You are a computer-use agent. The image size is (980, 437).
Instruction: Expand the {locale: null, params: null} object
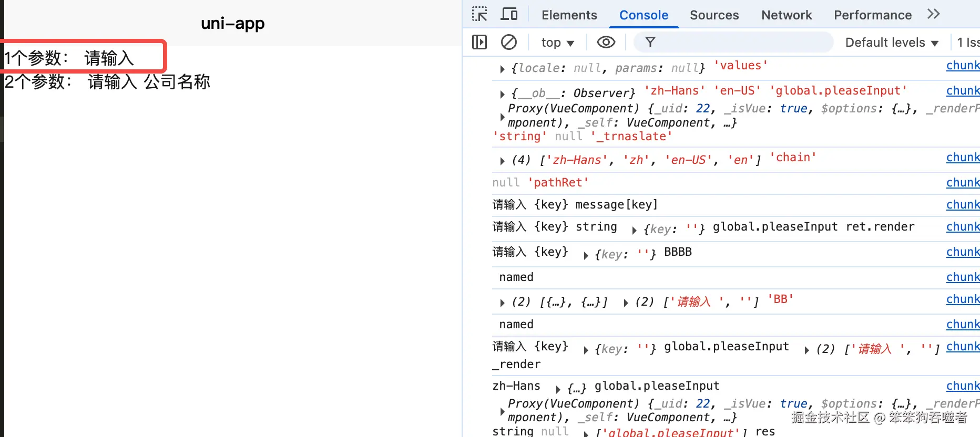502,69
